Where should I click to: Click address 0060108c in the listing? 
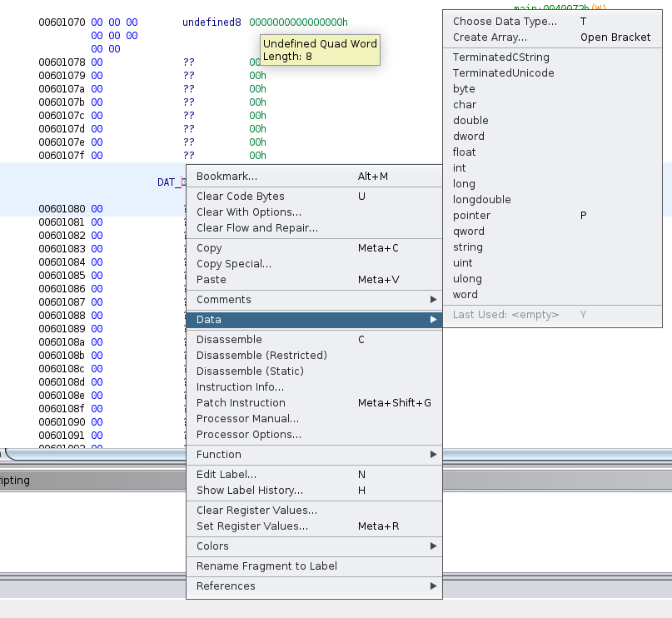tap(62, 369)
